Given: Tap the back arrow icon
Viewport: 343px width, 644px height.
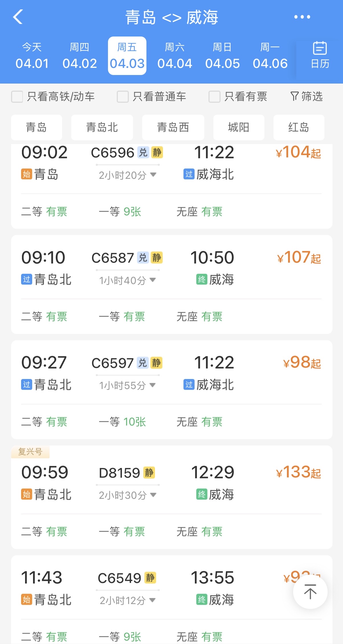Looking at the screenshot, I should [x=18, y=17].
